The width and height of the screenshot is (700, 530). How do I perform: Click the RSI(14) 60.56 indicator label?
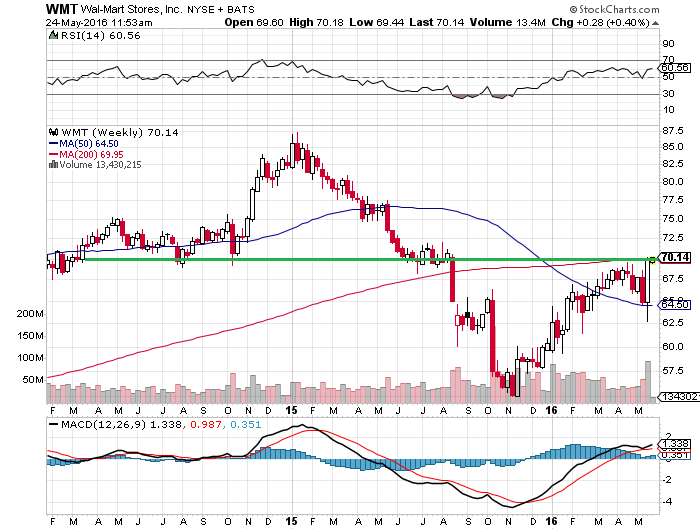click(x=100, y=36)
